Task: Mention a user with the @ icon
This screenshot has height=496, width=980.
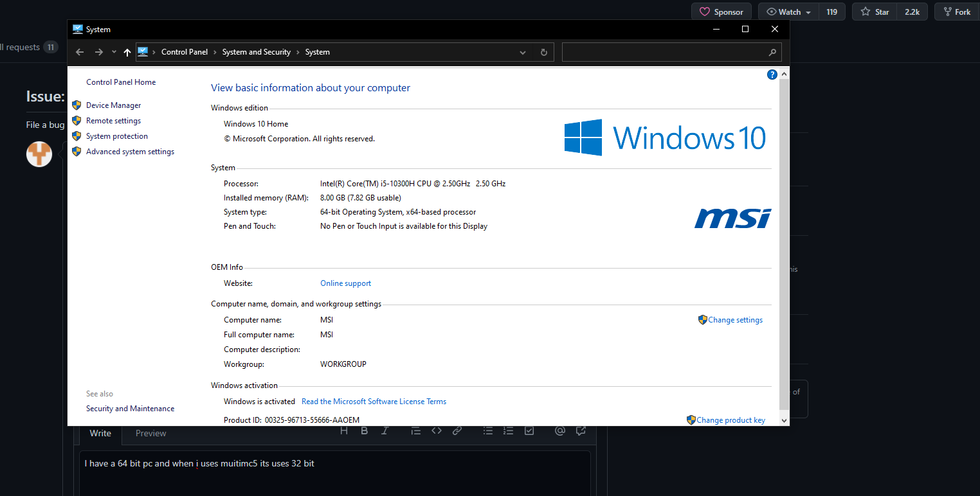Action: (560, 430)
